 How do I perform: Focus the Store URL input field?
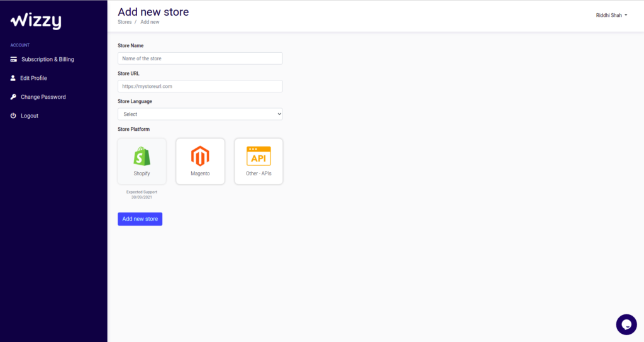(x=200, y=86)
